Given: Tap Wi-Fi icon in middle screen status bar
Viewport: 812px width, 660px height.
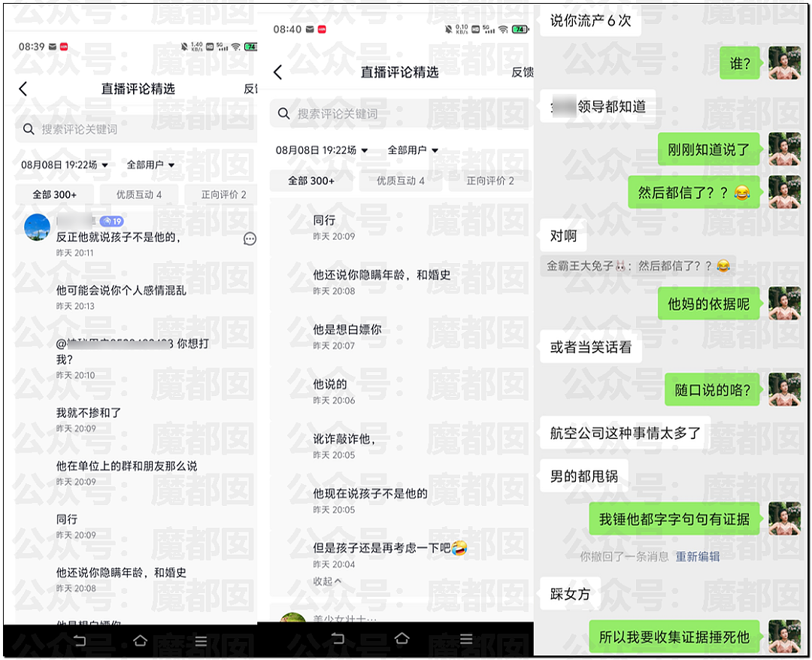Looking at the screenshot, I should [503, 29].
